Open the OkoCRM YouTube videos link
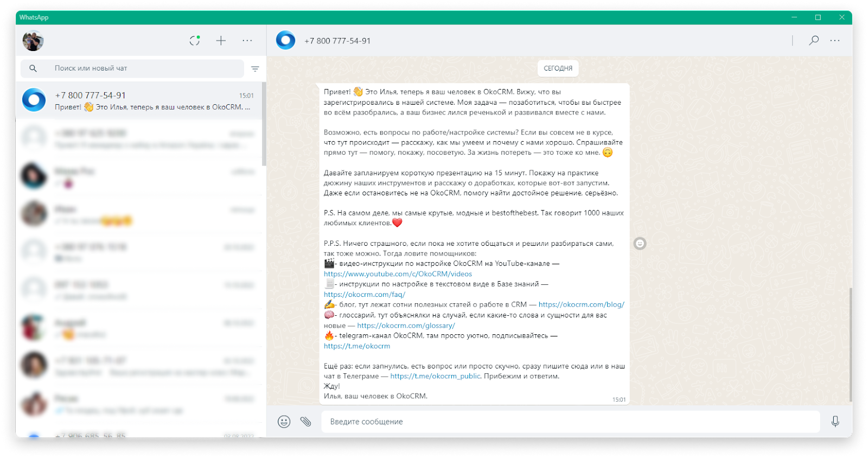 tap(398, 274)
